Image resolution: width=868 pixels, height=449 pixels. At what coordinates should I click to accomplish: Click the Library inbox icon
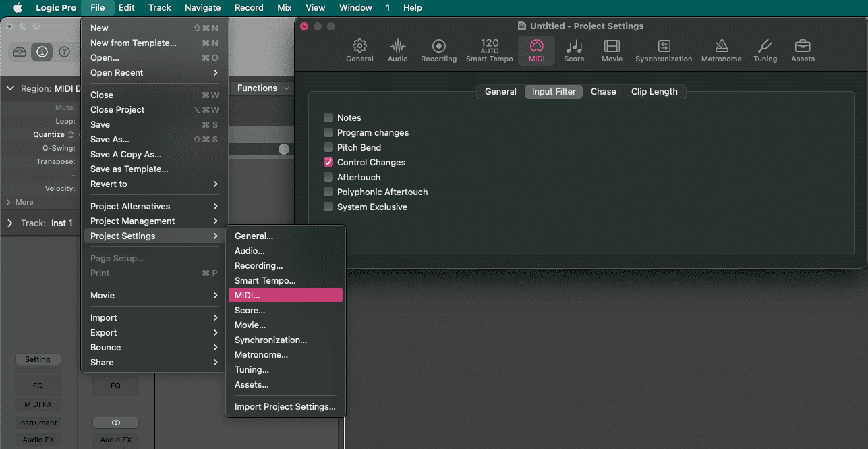tap(20, 52)
